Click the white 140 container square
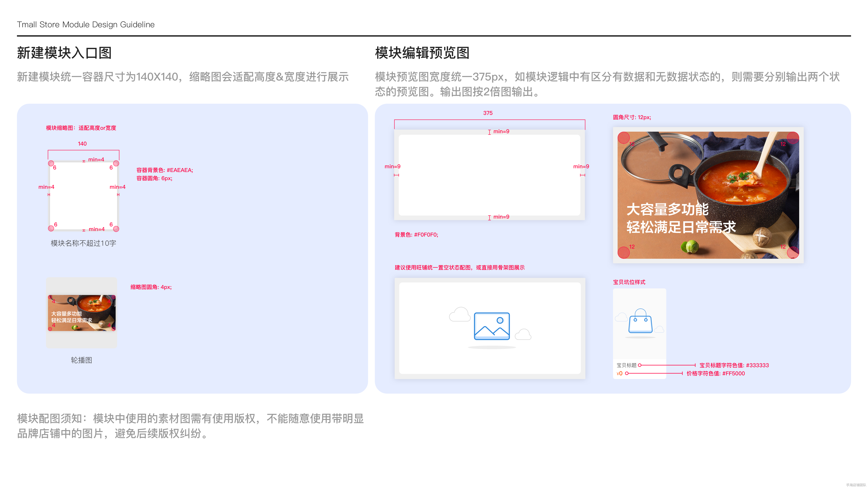Viewport: 868px width, 488px height. tap(83, 196)
